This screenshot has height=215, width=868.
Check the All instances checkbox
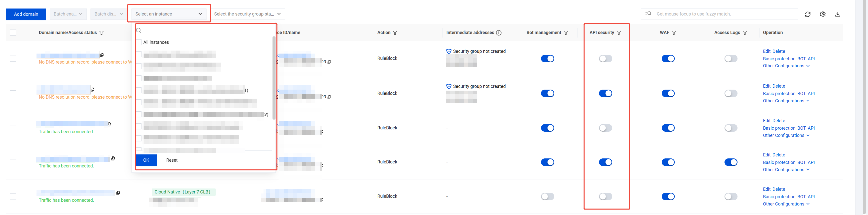point(139,42)
